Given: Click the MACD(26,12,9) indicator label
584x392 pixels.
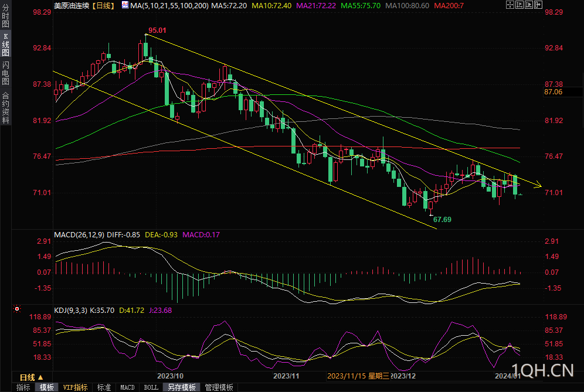Looking at the screenshot, I should (79, 235).
